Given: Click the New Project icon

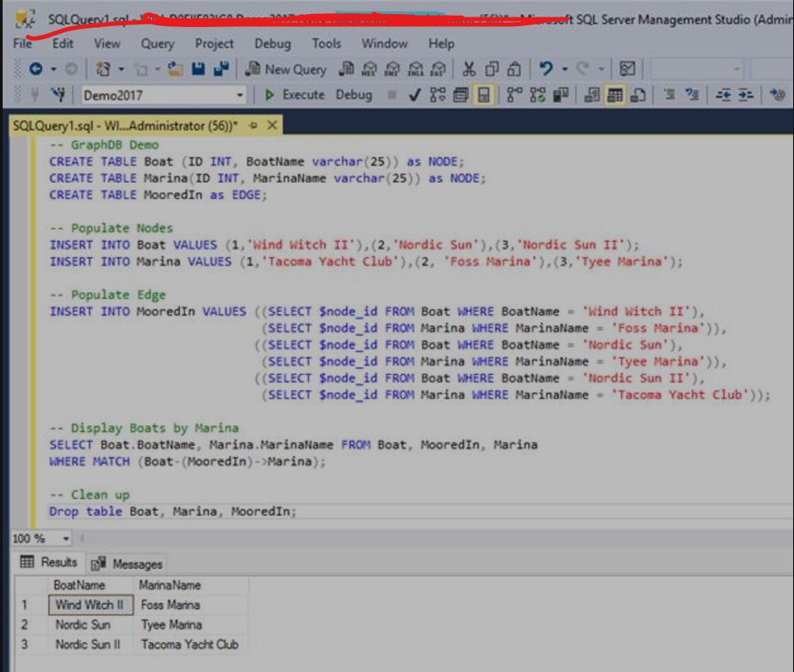Looking at the screenshot, I should [x=103, y=68].
